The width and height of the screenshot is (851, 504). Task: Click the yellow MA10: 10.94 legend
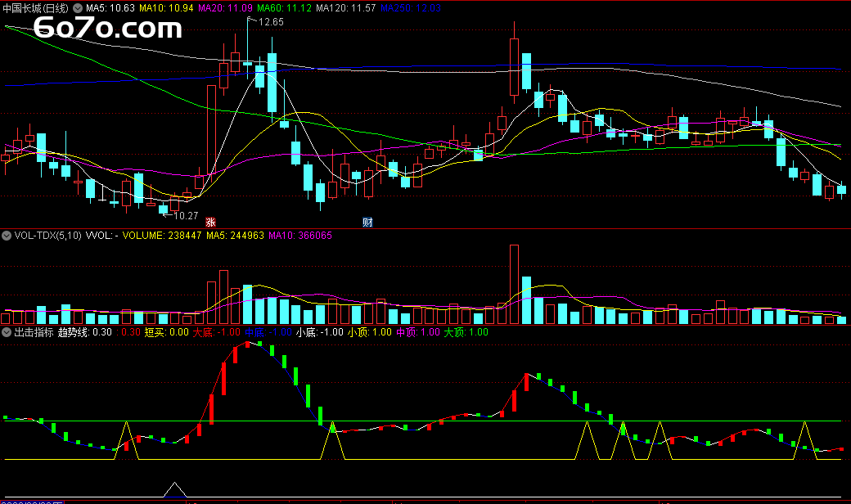tap(166, 8)
